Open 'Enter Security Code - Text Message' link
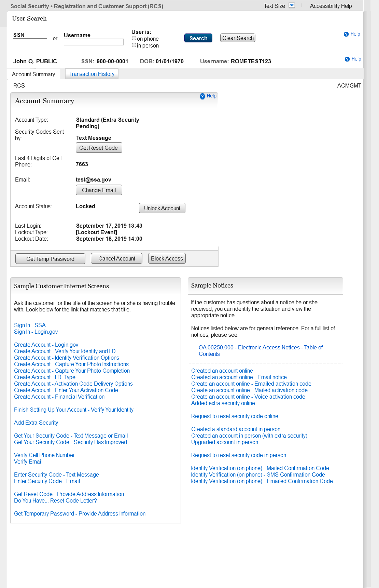The width and height of the screenshot is (379, 588). tap(56, 475)
